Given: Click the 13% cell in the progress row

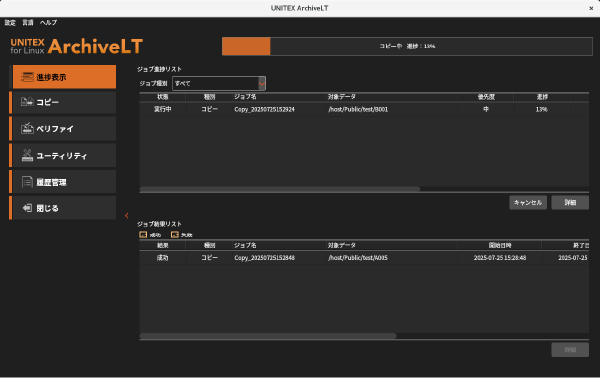Looking at the screenshot, I should (541, 109).
